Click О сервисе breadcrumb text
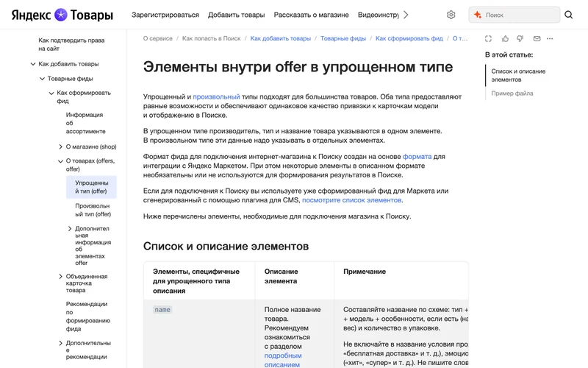The width and height of the screenshot is (588, 368). coord(157,38)
